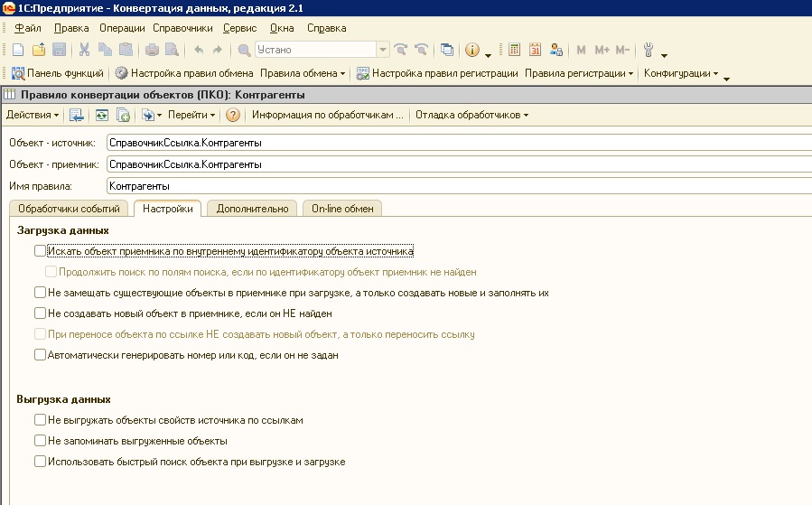Viewport: 812px width, 505px height.
Task: Click the Print preview icon
Action: [172, 50]
